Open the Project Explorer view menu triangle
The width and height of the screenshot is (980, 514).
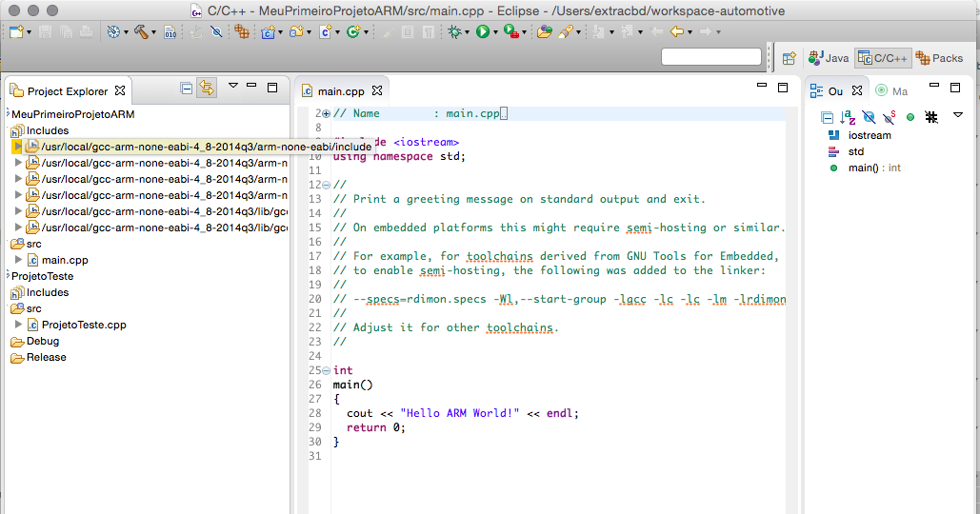coord(233,86)
